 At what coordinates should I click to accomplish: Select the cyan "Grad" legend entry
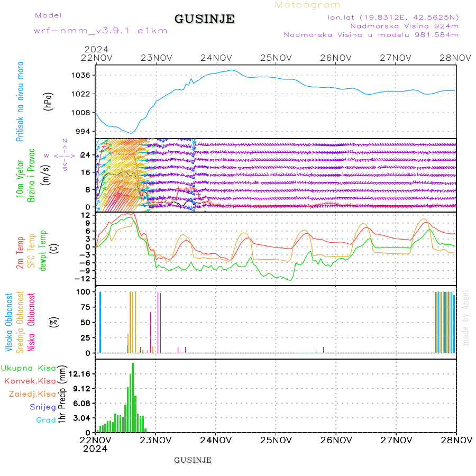[x=46, y=420]
